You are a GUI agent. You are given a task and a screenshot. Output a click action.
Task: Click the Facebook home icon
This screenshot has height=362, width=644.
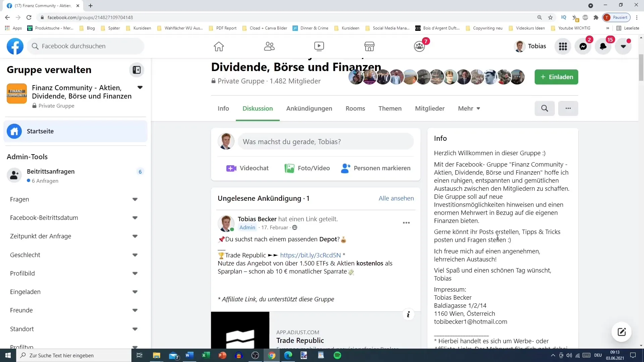[x=219, y=46]
